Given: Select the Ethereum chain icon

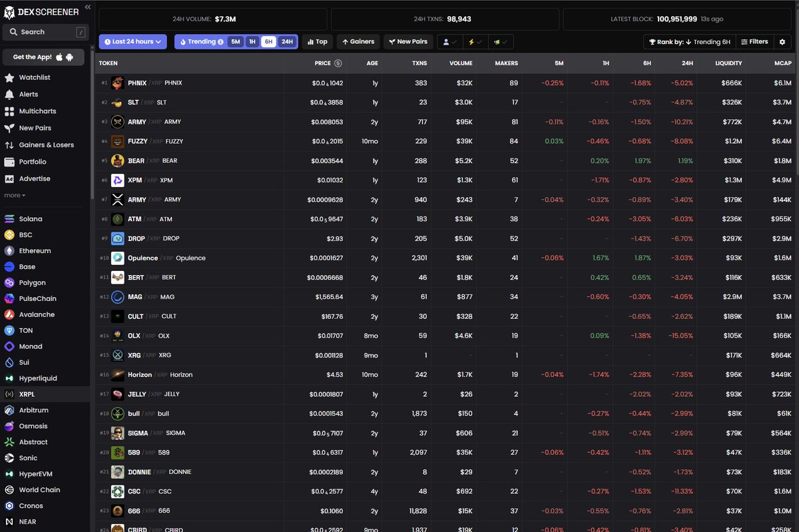Looking at the screenshot, I should coord(9,251).
